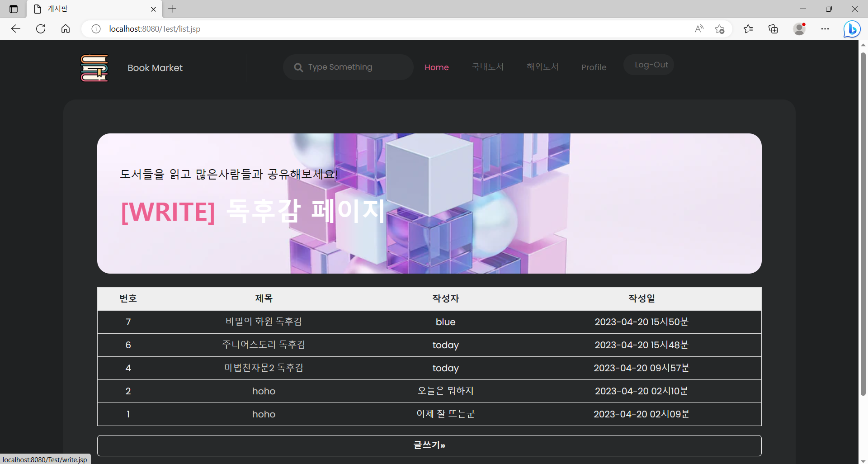Image resolution: width=868 pixels, height=464 pixels.
Task: Click the page info icon in address bar
Action: 95,28
